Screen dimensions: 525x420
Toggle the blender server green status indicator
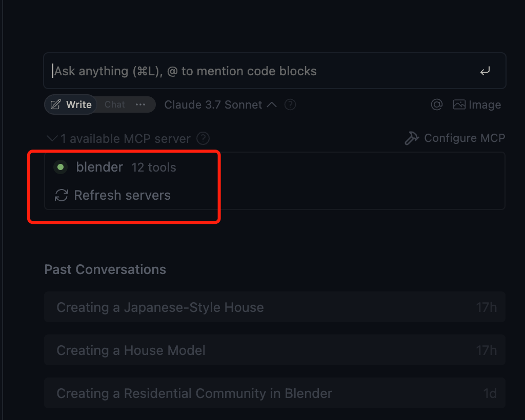click(60, 167)
